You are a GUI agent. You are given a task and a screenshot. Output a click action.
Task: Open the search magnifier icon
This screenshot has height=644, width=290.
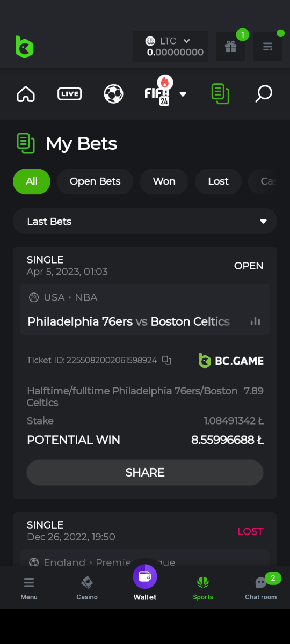coord(263,94)
